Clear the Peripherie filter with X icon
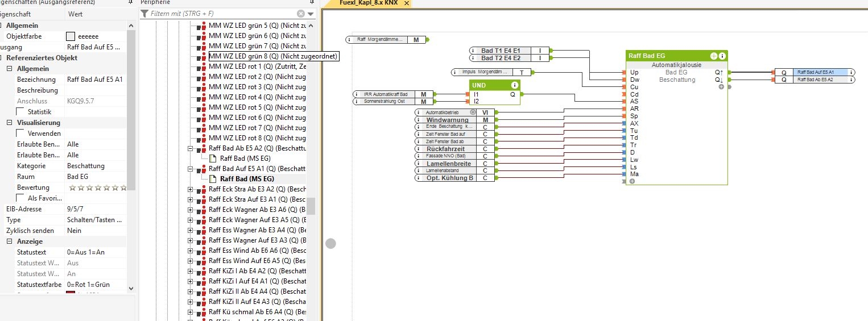The width and height of the screenshot is (868, 321). click(301, 14)
